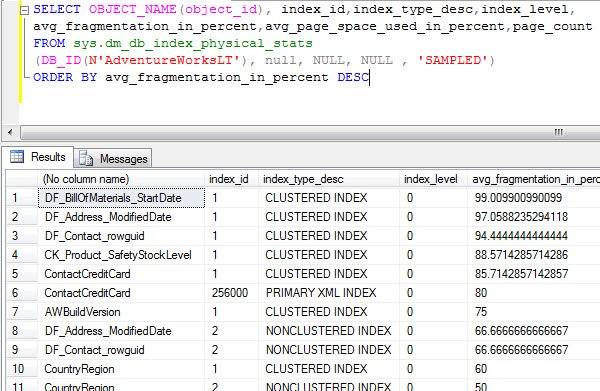
Task: Select results row 6 header
Action: click(x=22, y=293)
